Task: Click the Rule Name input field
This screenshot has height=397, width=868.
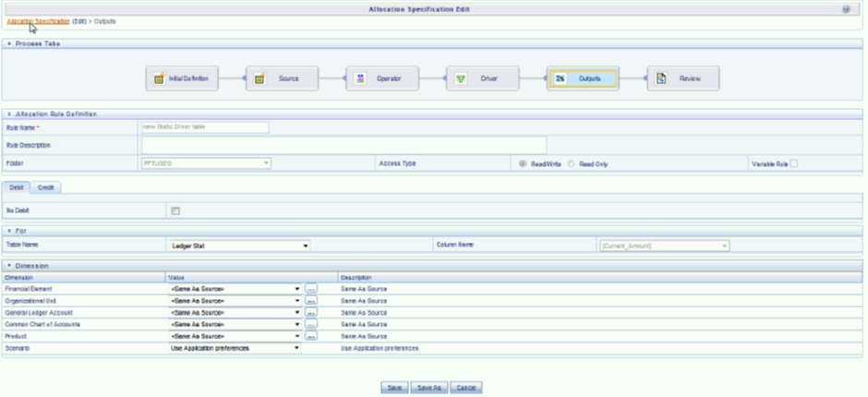Action: point(205,127)
